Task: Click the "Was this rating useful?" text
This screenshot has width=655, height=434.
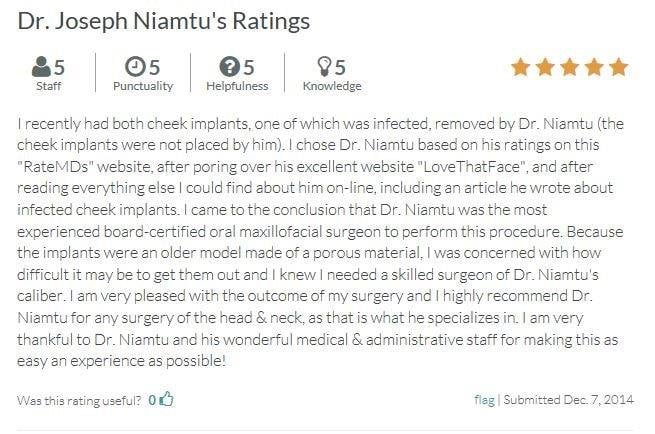Action: (79, 400)
